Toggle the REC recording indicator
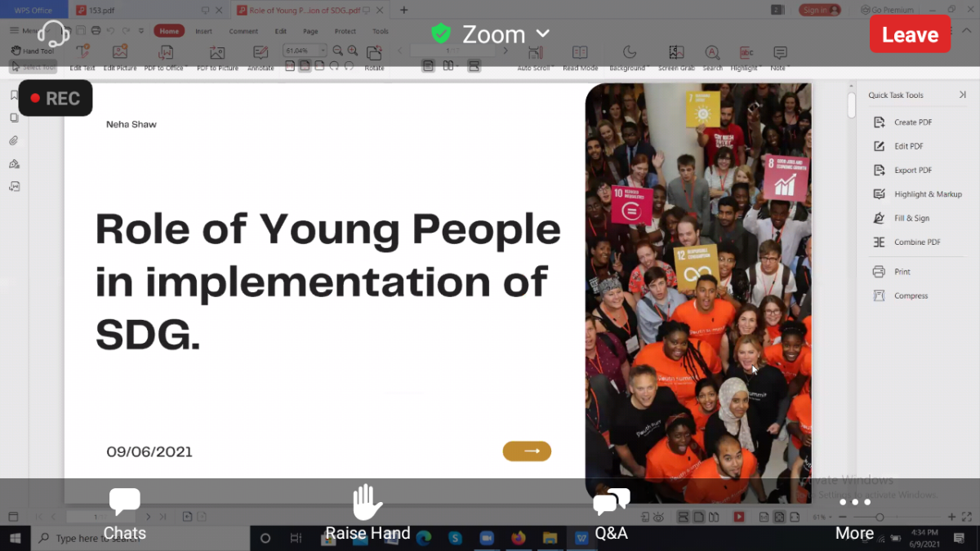This screenshot has height=551, width=980. 55,99
